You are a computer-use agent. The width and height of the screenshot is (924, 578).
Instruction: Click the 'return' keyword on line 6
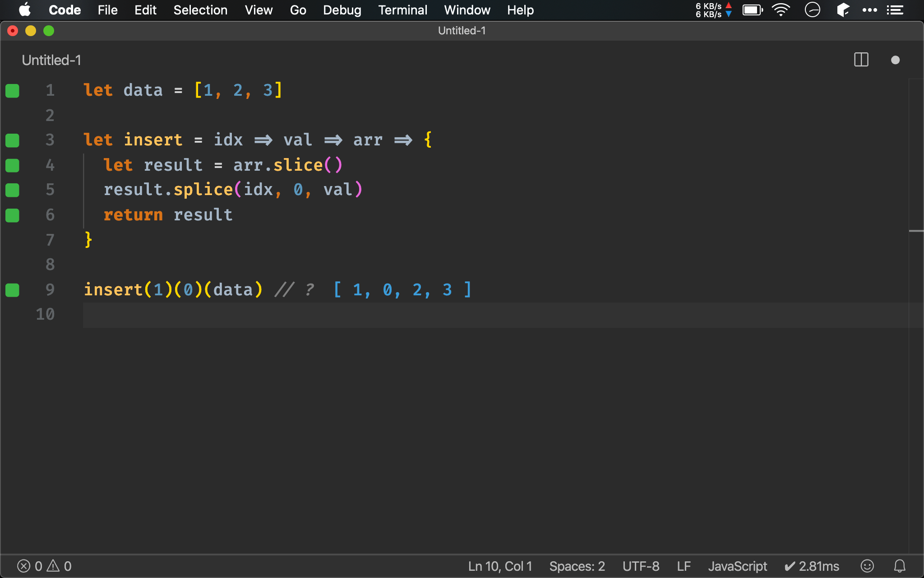(x=133, y=215)
